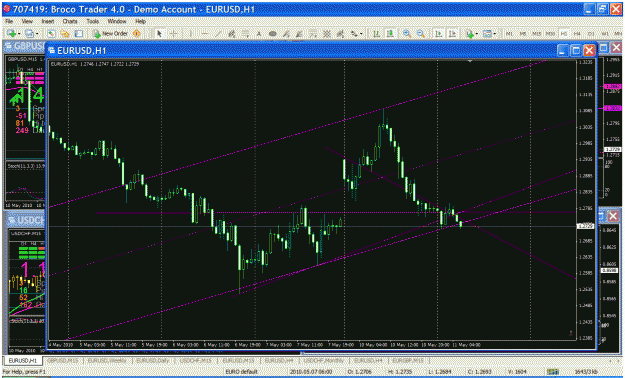The width and height of the screenshot is (625, 378).
Task: Toggle the Navigator panel icon
Action: 65,33
